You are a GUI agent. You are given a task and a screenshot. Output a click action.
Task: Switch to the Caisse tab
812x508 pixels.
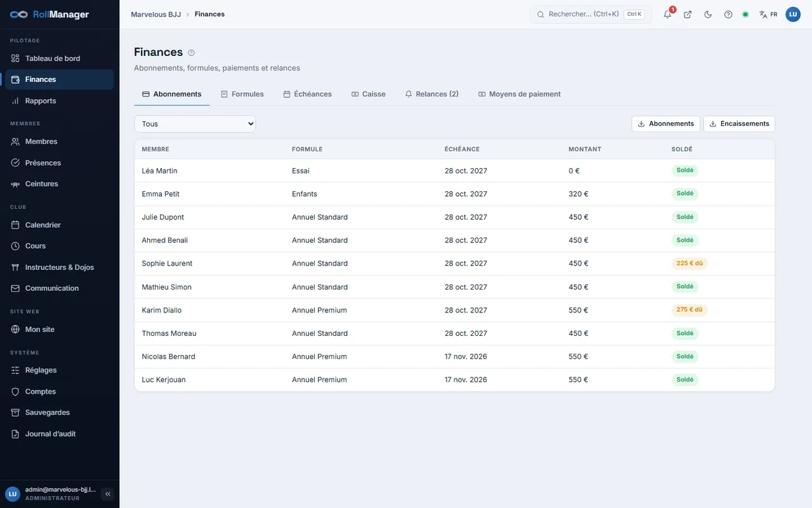[x=368, y=94]
